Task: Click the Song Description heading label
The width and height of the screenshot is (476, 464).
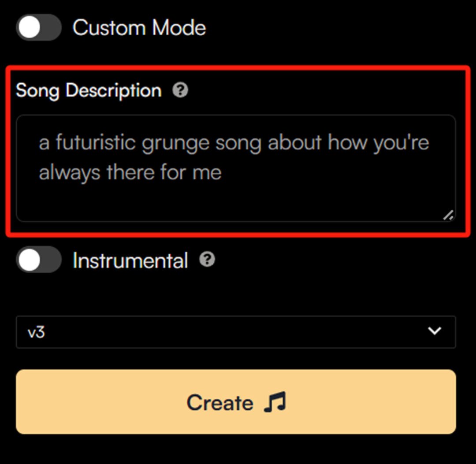Action: pos(89,90)
